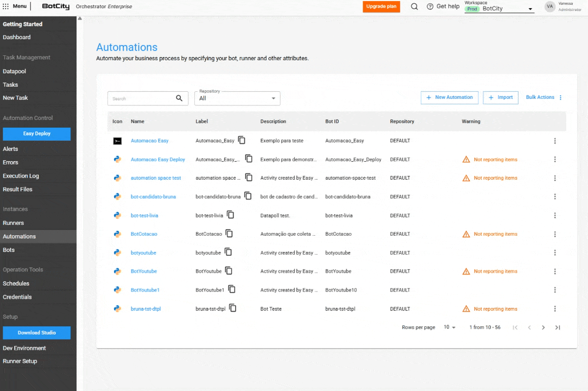
Task: Open row actions menu for bruna-tst-dtpl
Action: point(555,308)
